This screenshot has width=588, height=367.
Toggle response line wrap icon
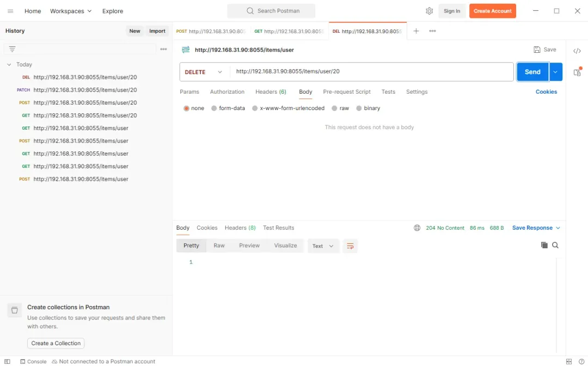[350, 246]
